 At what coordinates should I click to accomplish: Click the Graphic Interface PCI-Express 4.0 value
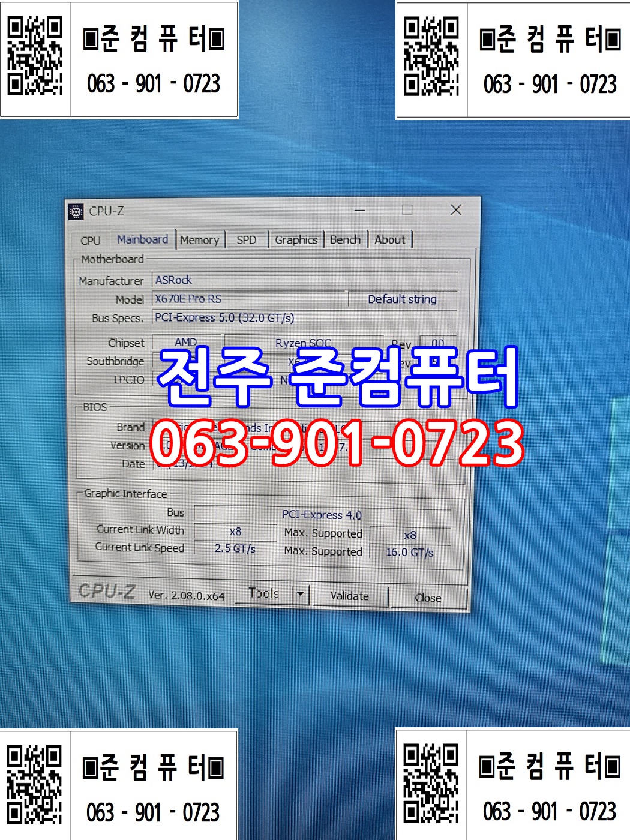tap(322, 515)
